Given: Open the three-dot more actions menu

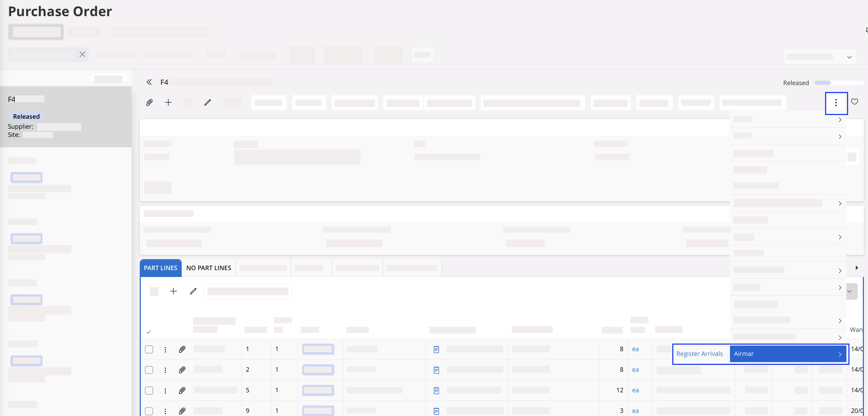Looking at the screenshot, I should (836, 103).
